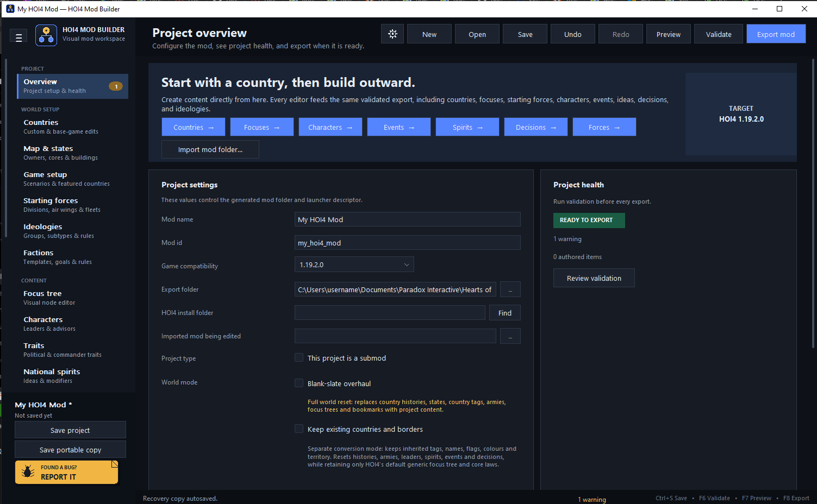Save using the top toolbar Save button
Image resolution: width=817 pixels, height=504 pixels.
coord(525,34)
